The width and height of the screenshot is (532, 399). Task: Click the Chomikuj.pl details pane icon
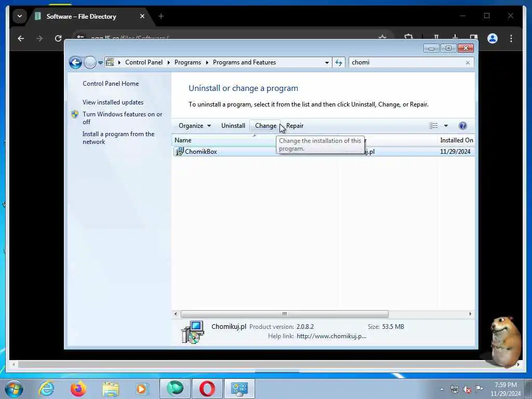(x=192, y=332)
